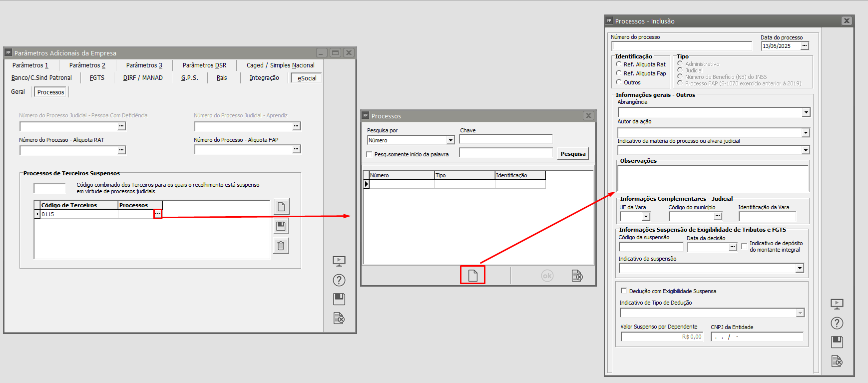This screenshot has height=383, width=868.
Task: Click the new document icon in Processos window
Action: [x=472, y=276]
